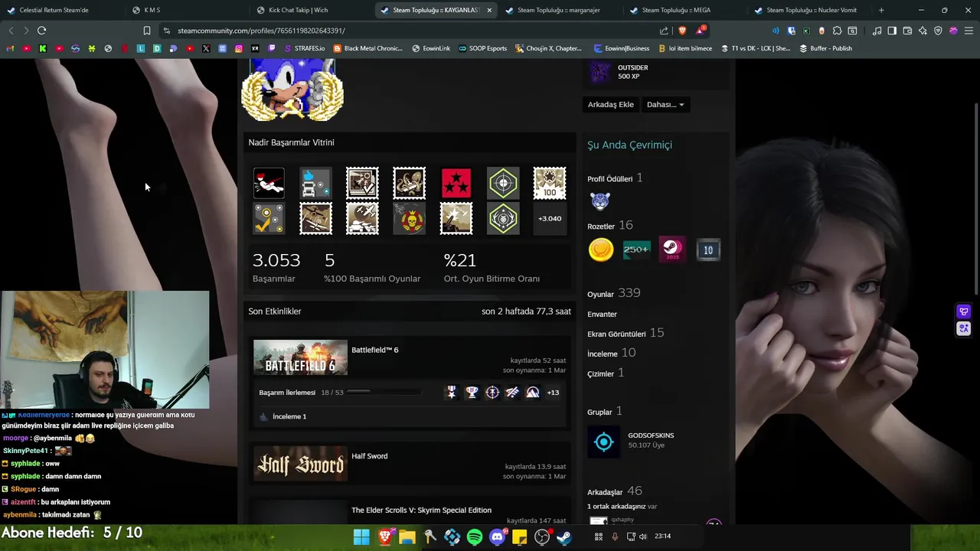980x551 pixels.
Task: Open the first Battlefield 6 achievement icon
Action: [452, 393]
